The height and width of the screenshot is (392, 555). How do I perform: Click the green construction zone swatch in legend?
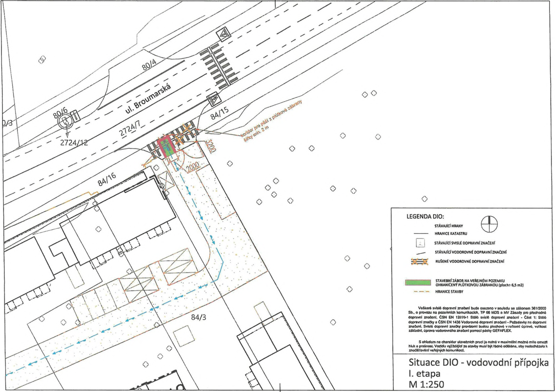[417, 282]
